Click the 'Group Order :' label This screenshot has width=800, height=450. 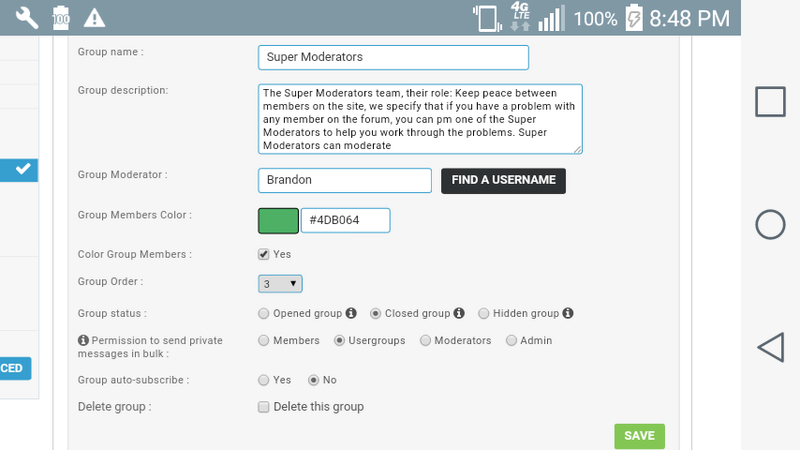(x=110, y=282)
